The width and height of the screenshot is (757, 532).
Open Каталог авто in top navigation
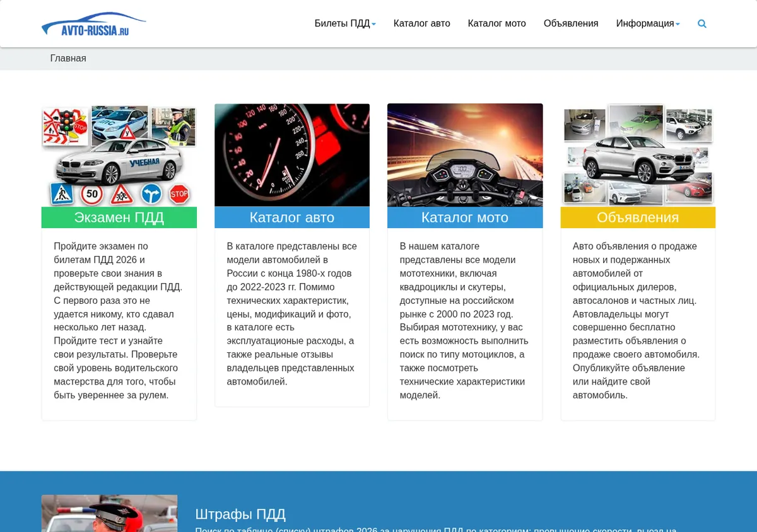click(422, 24)
